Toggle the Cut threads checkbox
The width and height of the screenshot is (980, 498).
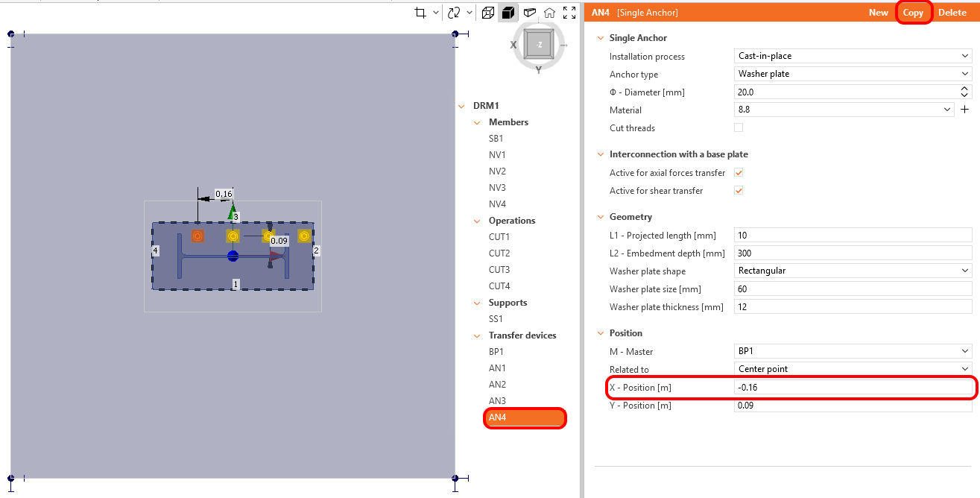739,127
